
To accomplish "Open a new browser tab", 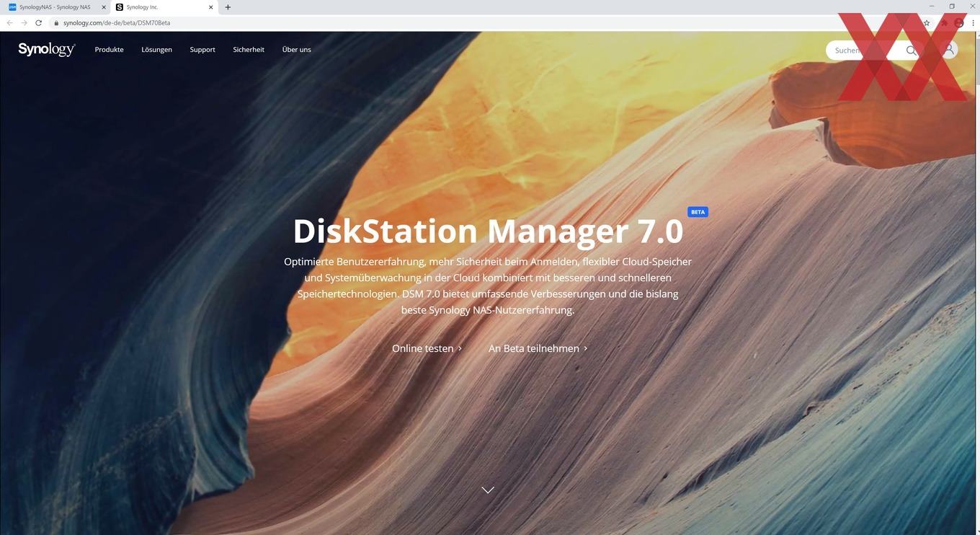I will pyautogui.click(x=228, y=7).
